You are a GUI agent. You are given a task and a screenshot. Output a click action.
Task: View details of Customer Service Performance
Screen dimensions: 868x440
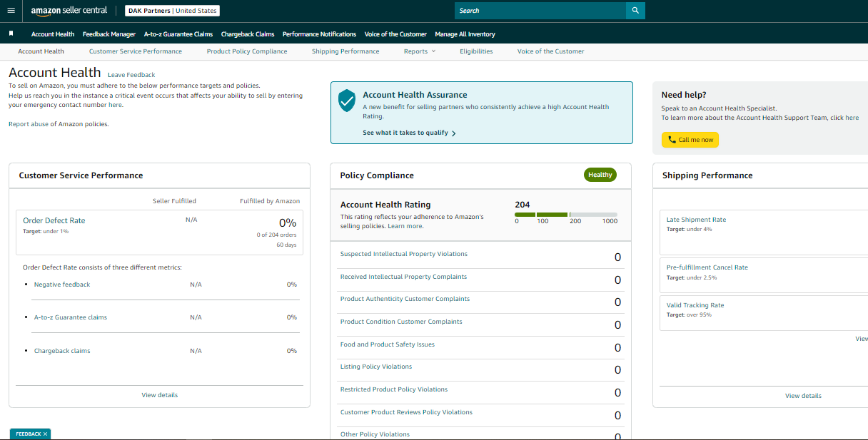tap(160, 395)
